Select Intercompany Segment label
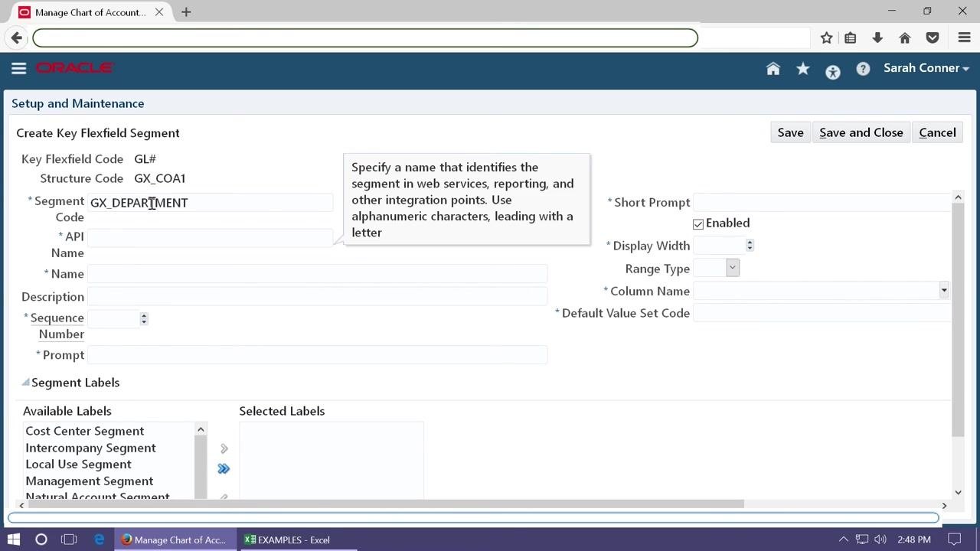Image resolution: width=980 pixels, height=551 pixels. (90, 448)
